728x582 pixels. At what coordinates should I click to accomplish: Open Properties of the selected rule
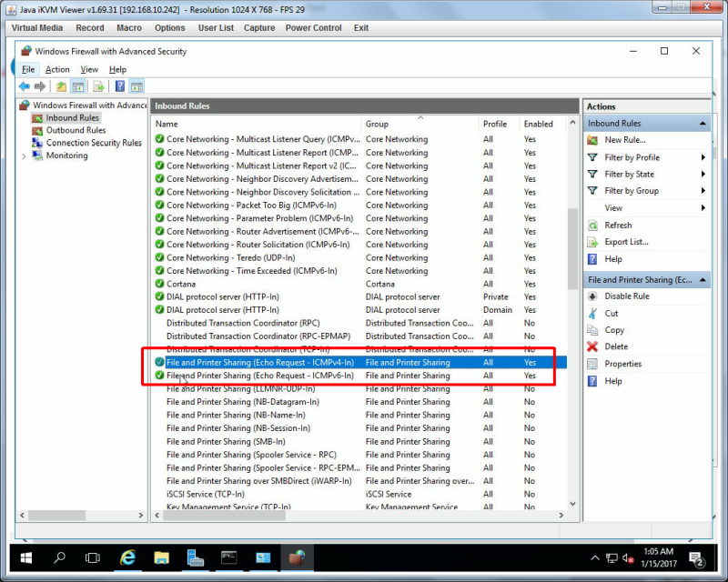pos(622,364)
